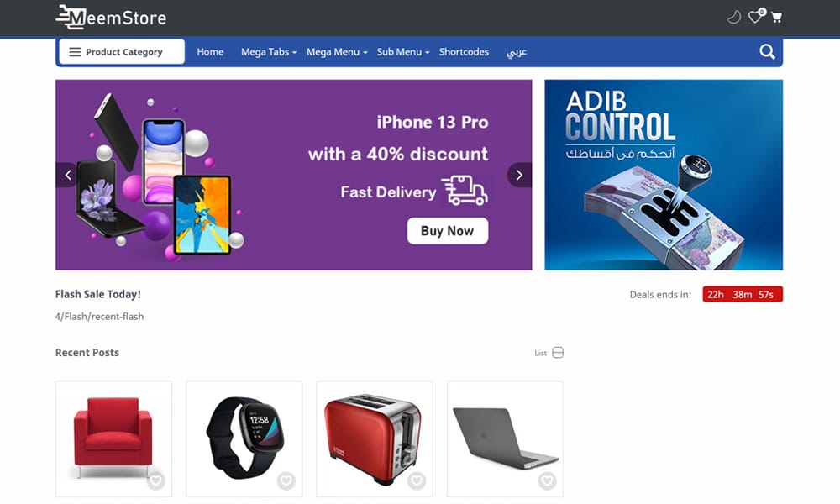Expand the Mega Menu dropdown

[337, 52]
